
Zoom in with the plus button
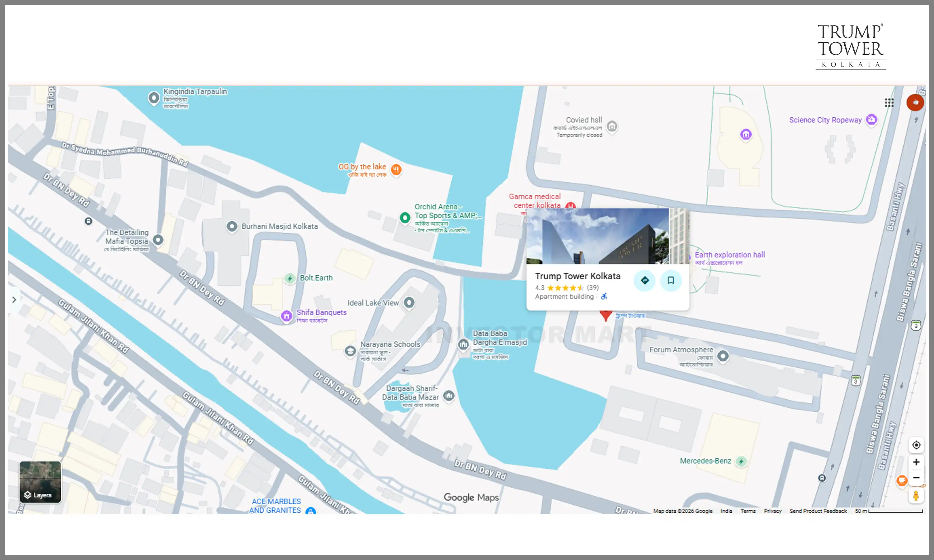(916, 462)
